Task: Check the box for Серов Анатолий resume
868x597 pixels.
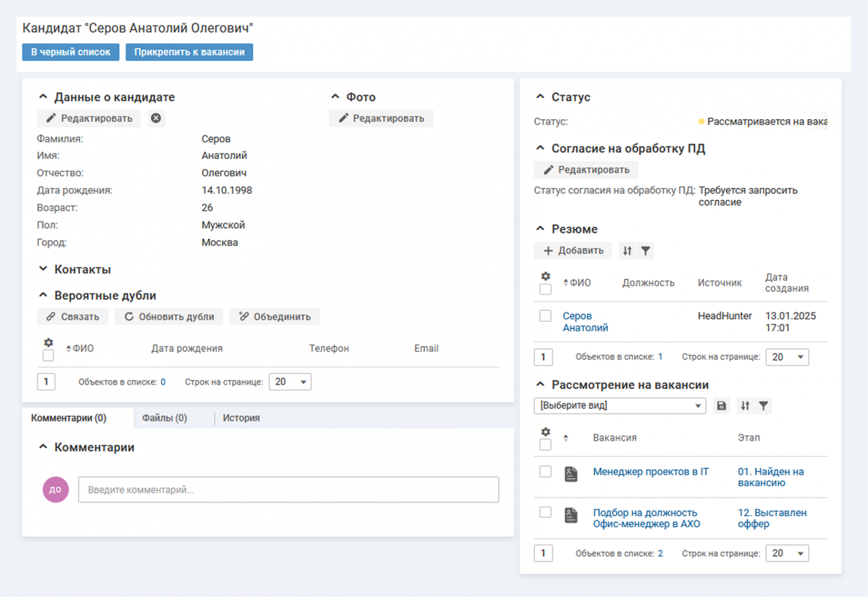Action: pyautogui.click(x=545, y=316)
